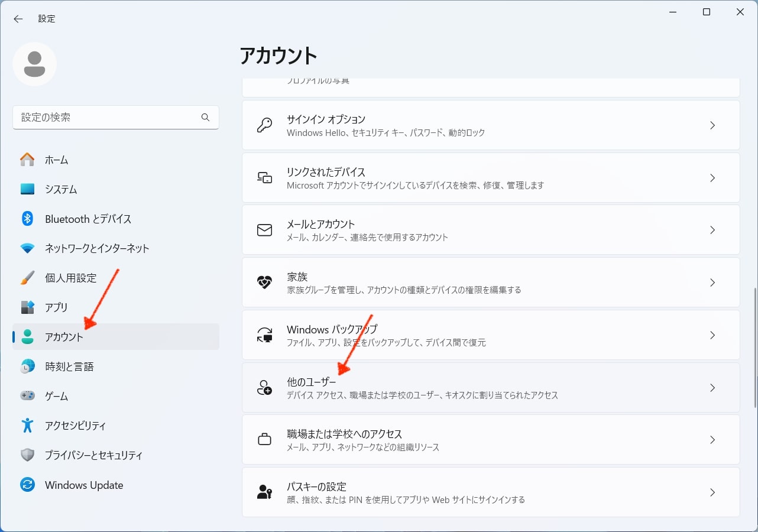Open サインイン オプション settings
758x532 pixels.
pos(491,125)
